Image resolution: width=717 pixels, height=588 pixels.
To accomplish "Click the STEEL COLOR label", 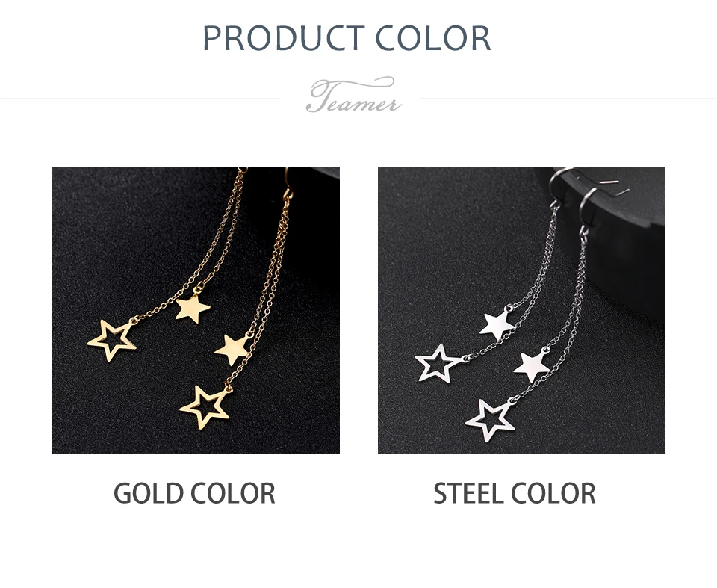I will pos(515,493).
